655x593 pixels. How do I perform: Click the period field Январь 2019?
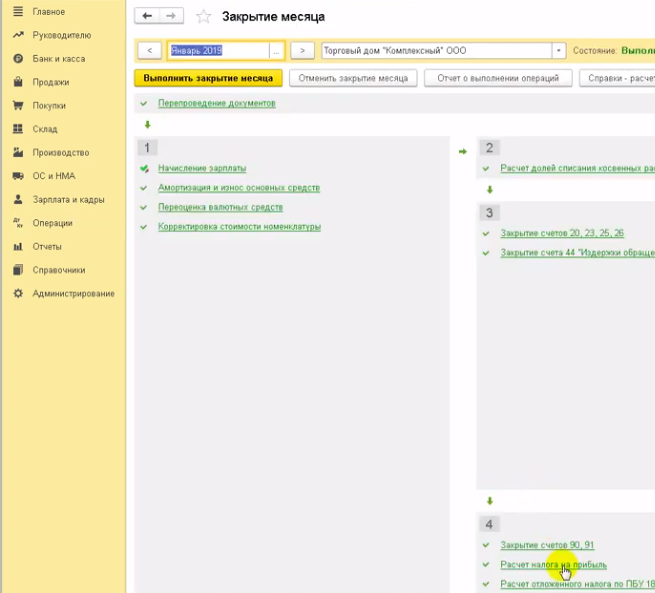click(x=217, y=51)
